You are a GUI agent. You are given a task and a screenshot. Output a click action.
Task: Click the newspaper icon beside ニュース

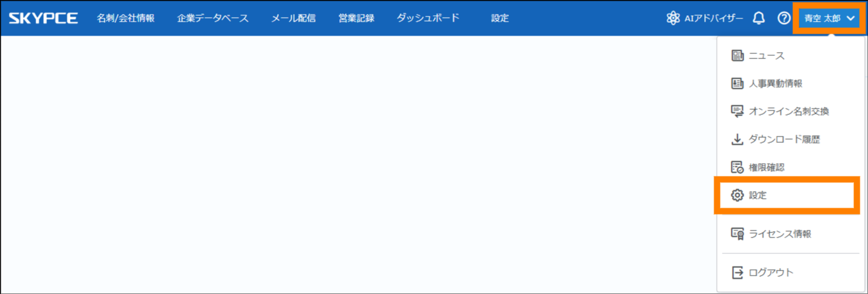(737, 56)
